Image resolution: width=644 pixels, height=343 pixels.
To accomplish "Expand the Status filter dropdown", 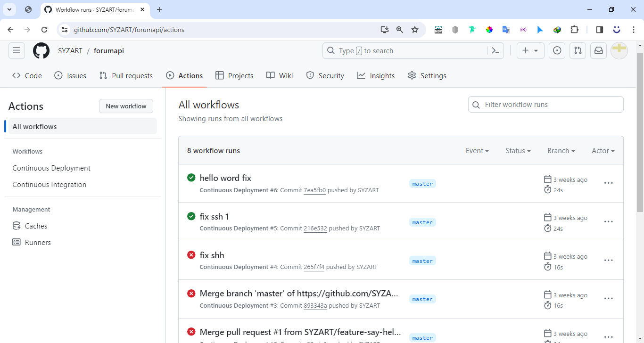I will [518, 151].
